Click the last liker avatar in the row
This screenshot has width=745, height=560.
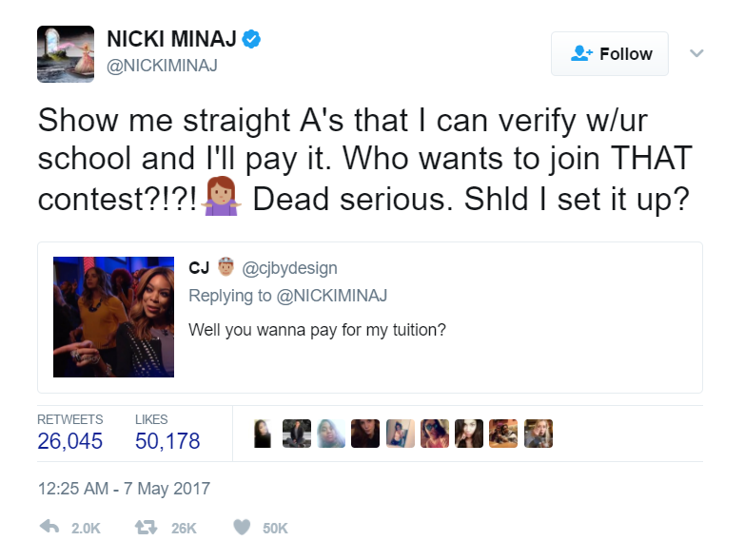click(539, 434)
